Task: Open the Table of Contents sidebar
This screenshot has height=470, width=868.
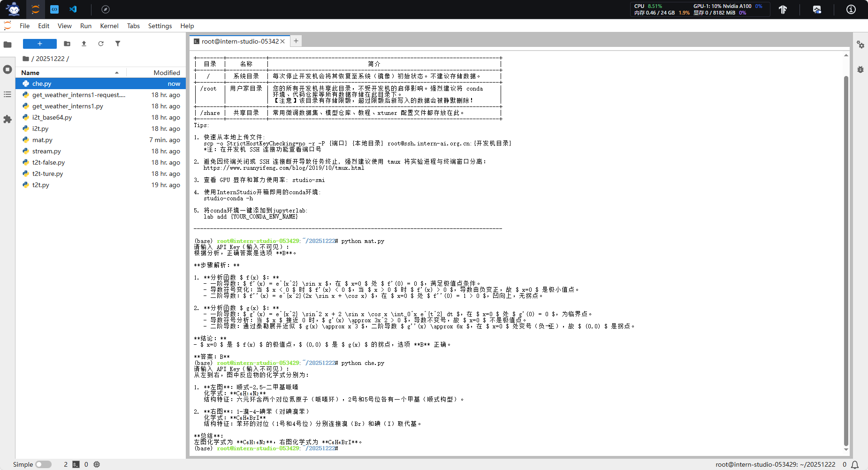Action: [8, 94]
